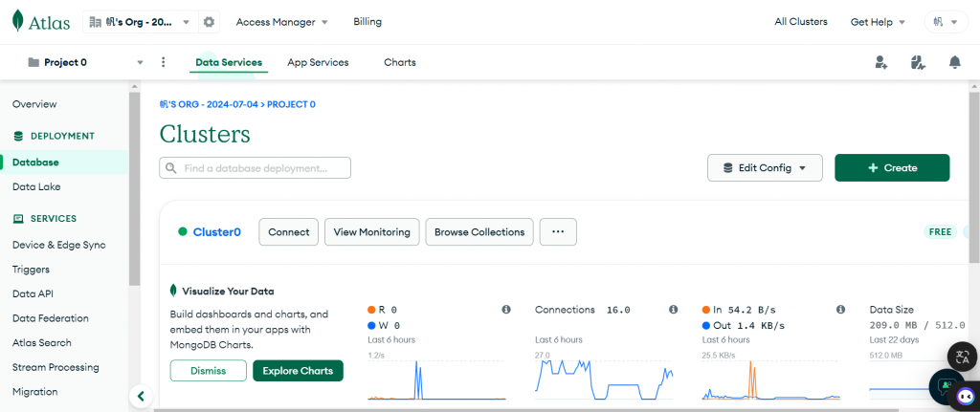
Task: Open Migration in the sidebar
Action: 35,392
